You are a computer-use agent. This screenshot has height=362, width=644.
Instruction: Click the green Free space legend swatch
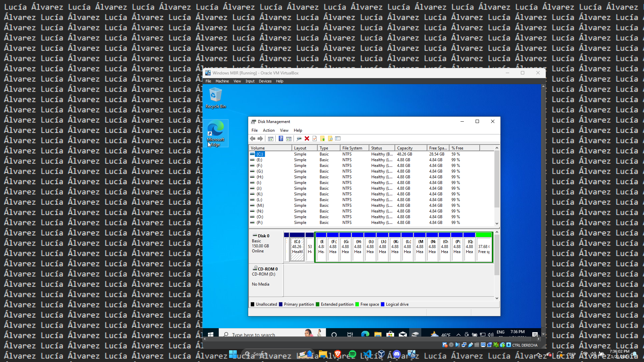pos(357,304)
